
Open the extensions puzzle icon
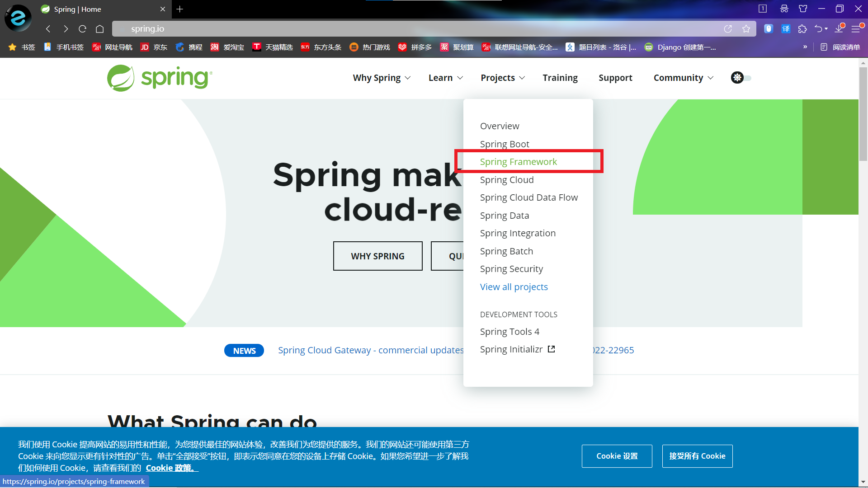pyautogui.click(x=802, y=29)
